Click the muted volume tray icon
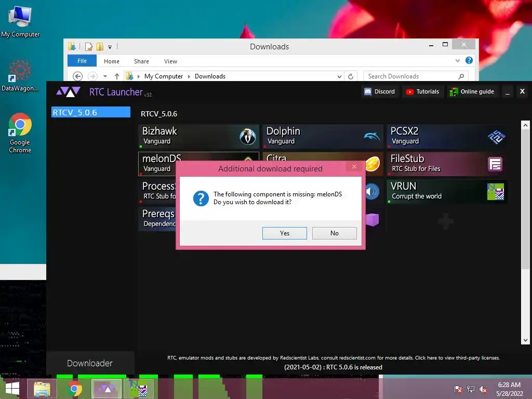The image size is (532, 399). point(483,389)
